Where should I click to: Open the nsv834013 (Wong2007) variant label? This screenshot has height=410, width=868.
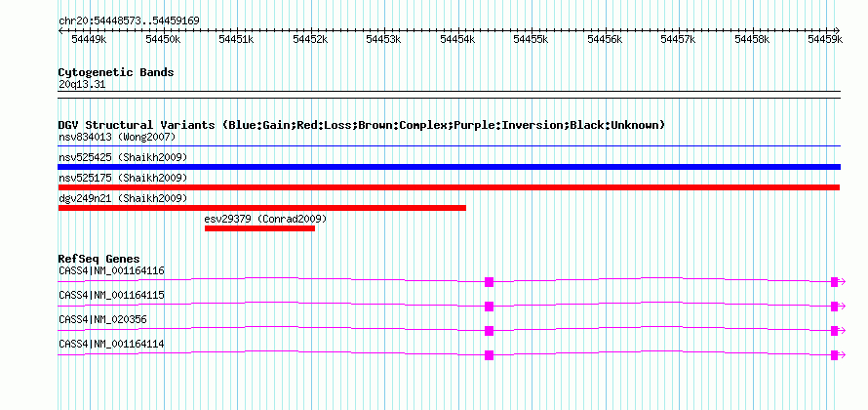coord(117,137)
